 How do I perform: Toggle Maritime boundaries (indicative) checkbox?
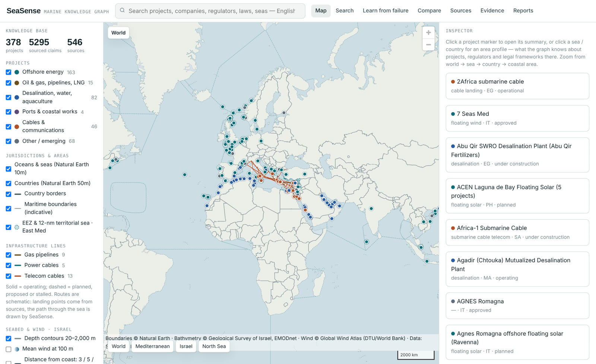click(9, 208)
